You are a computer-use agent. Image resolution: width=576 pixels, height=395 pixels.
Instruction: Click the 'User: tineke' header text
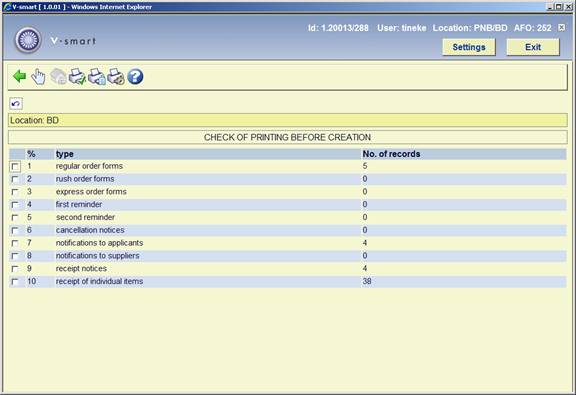point(402,28)
